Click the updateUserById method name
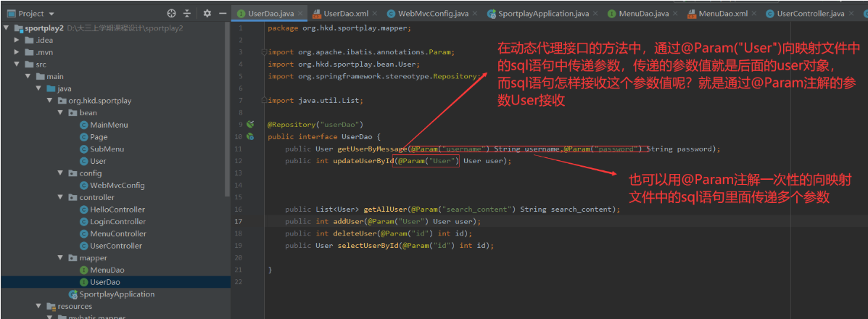Image resolution: width=868 pixels, height=319 pixels. click(362, 161)
